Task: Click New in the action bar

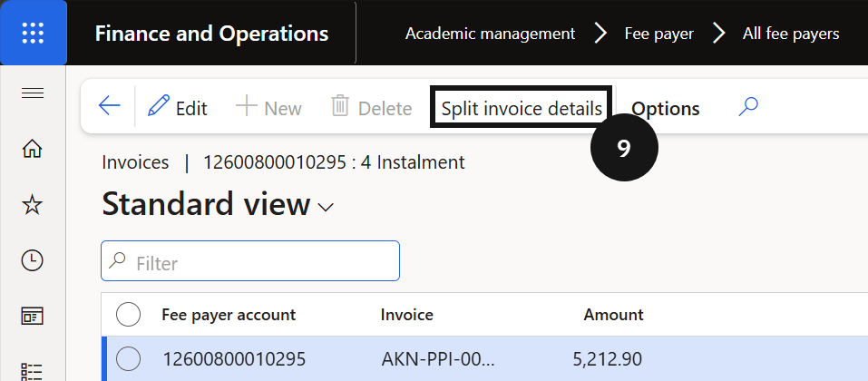Action: [269, 106]
